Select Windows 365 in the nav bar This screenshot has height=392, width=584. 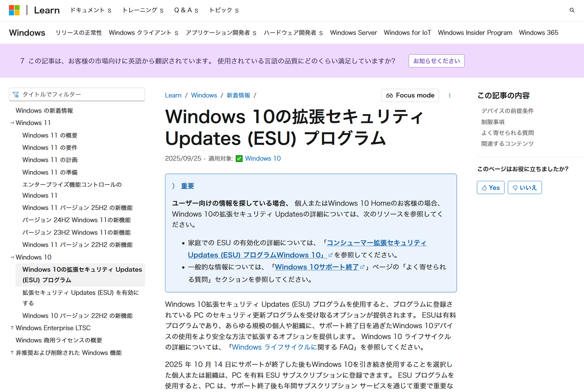click(538, 33)
